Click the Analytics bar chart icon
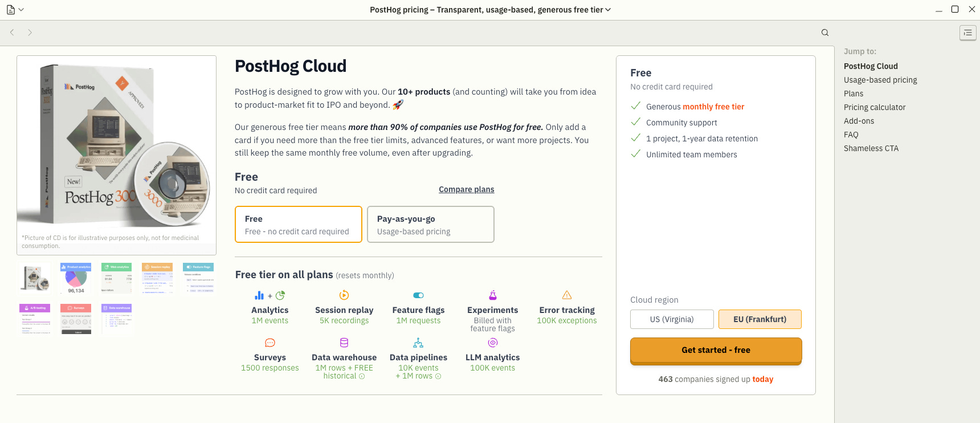The image size is (980, 423). pos(259,295)
